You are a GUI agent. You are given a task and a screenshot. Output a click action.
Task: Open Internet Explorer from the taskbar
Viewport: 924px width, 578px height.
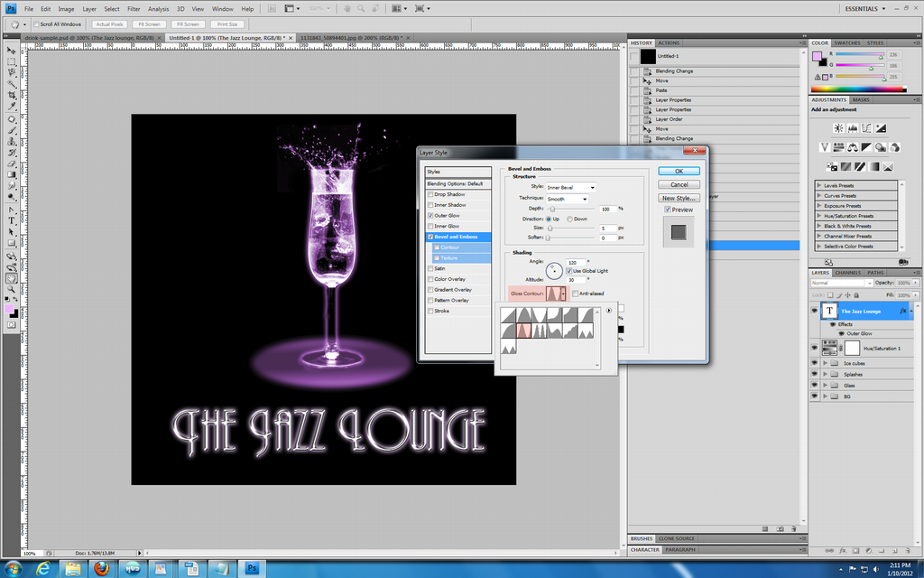(x=43, y=569)
